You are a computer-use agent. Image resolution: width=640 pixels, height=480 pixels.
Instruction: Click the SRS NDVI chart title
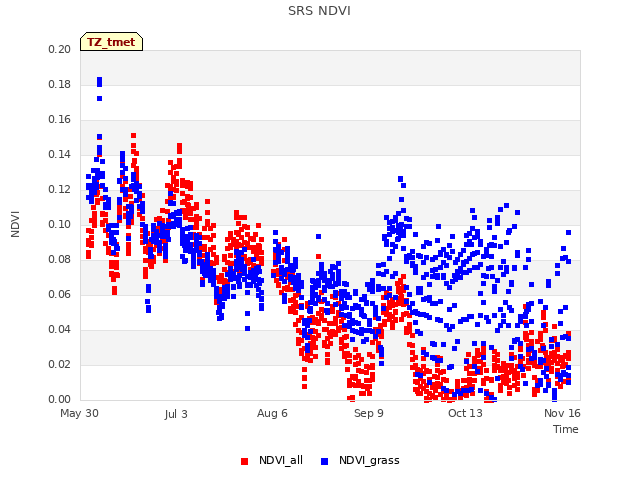pos(319,11)
